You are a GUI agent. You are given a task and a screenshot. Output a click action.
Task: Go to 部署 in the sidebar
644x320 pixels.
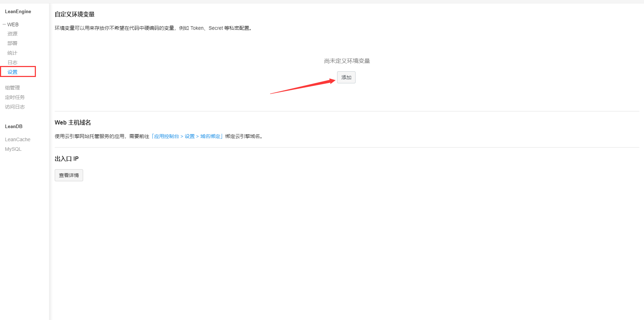coord(12,43)
